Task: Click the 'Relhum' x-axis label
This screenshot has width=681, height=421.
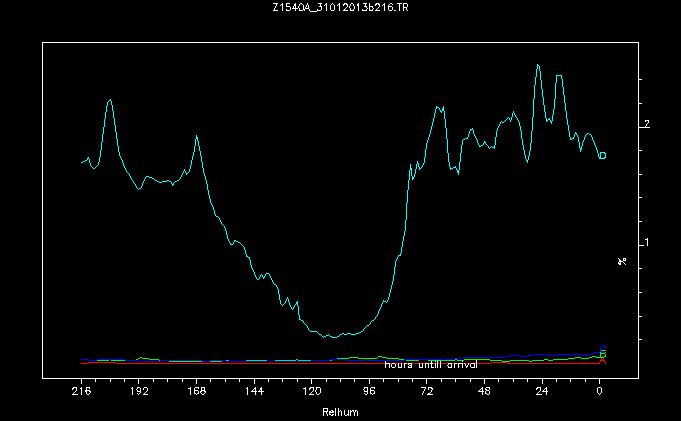Action: coord(339,412)
